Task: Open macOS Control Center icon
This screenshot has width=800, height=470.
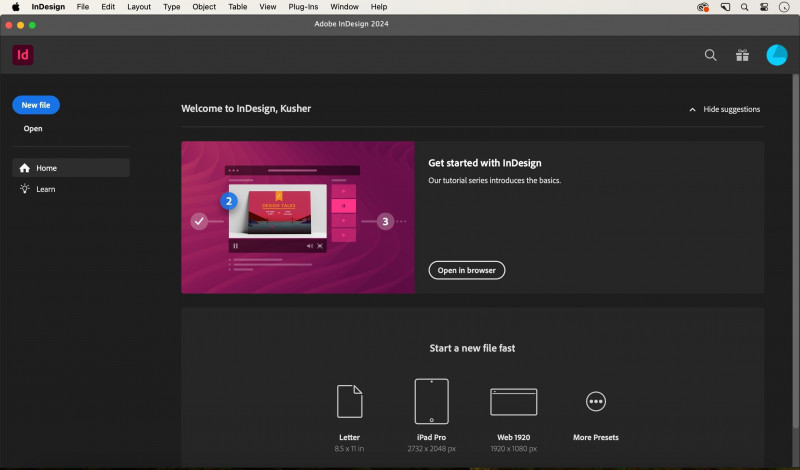Action: (765, 7)
